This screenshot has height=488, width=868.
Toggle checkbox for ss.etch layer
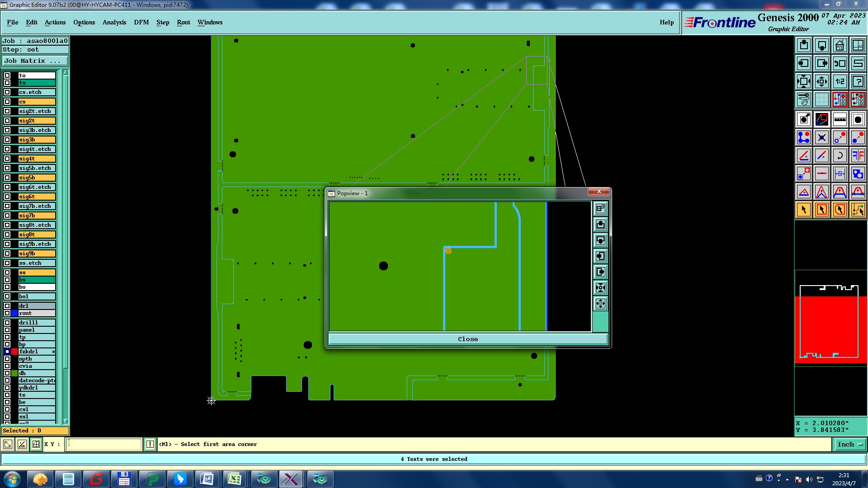point(7,263)
